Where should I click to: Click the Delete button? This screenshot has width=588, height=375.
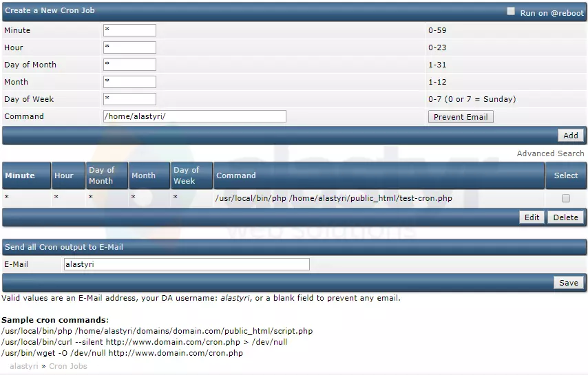(565, 217)
